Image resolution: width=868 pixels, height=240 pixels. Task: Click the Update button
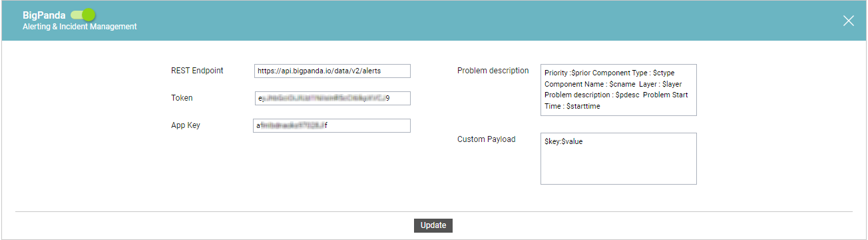tap(433, 225)
